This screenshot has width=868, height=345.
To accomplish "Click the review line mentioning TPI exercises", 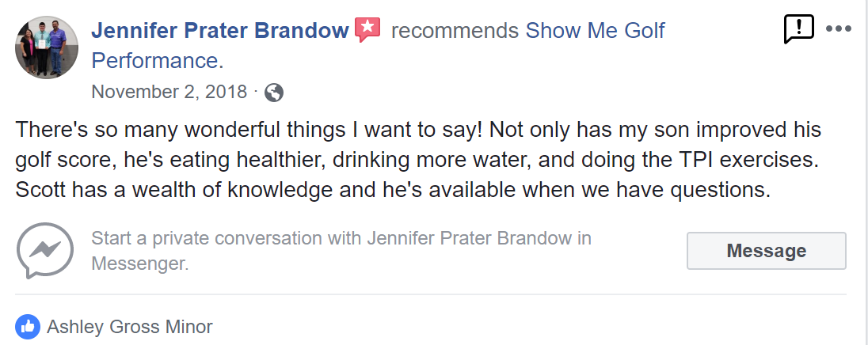I will coord(417,161).
